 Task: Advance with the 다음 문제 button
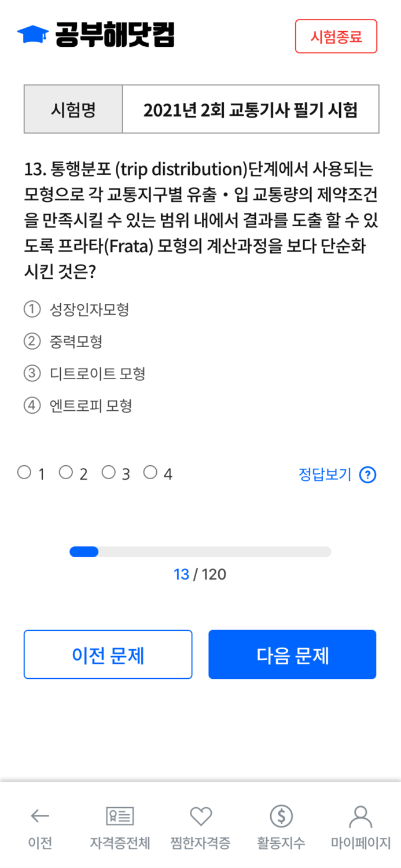click(292, 654)
